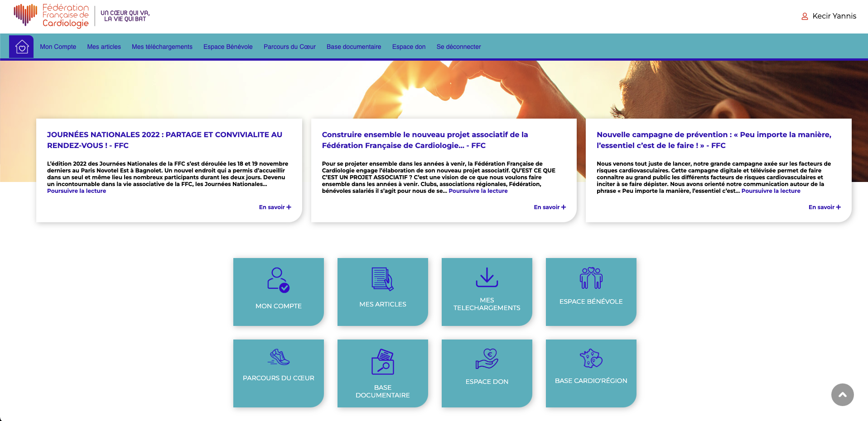The height and width of the screenshot is (421, 868).
Task: Expand first article with En savoir +
Action: [275, 207]
